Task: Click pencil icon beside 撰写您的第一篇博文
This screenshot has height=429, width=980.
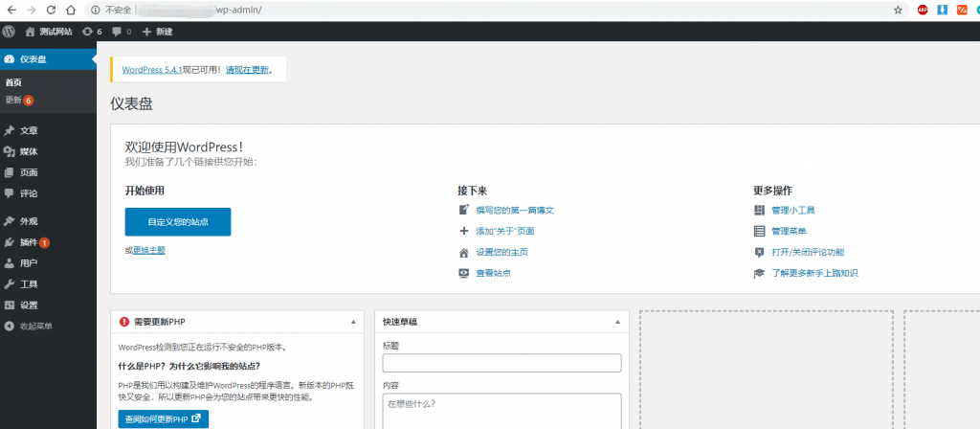Action: [464, 210]
